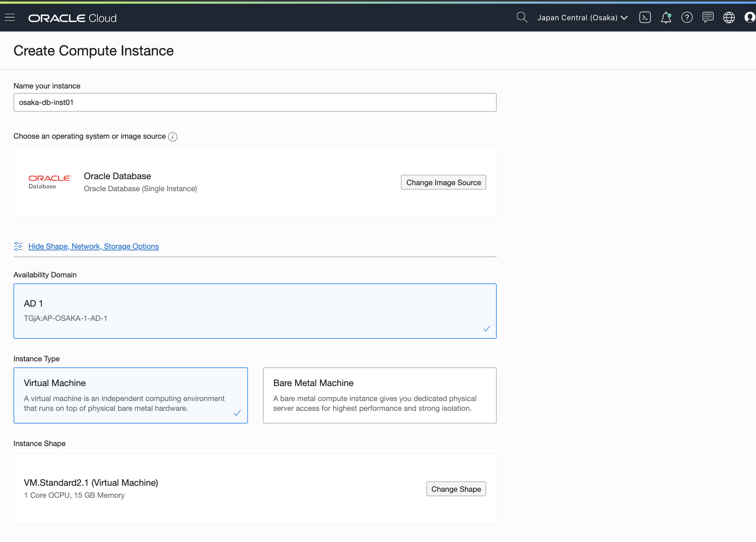Viewport: 756px width, 542px height.
Task: Click the VM.Standard2.1 (Virtual Machine) shape text
Action: (x=91, y=483)
